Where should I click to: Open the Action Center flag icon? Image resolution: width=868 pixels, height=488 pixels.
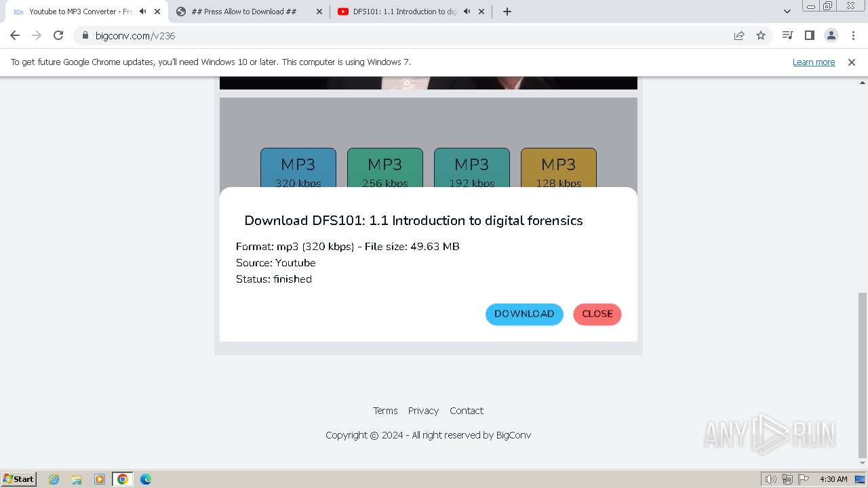coord(803,479)
